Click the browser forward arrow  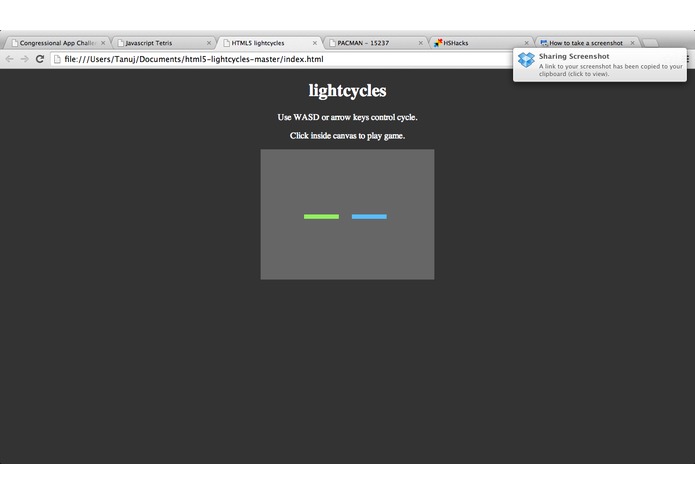click(24, 59)
